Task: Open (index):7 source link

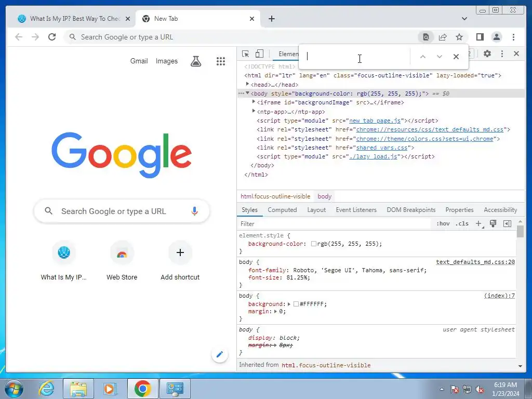Action: (499, 296)
